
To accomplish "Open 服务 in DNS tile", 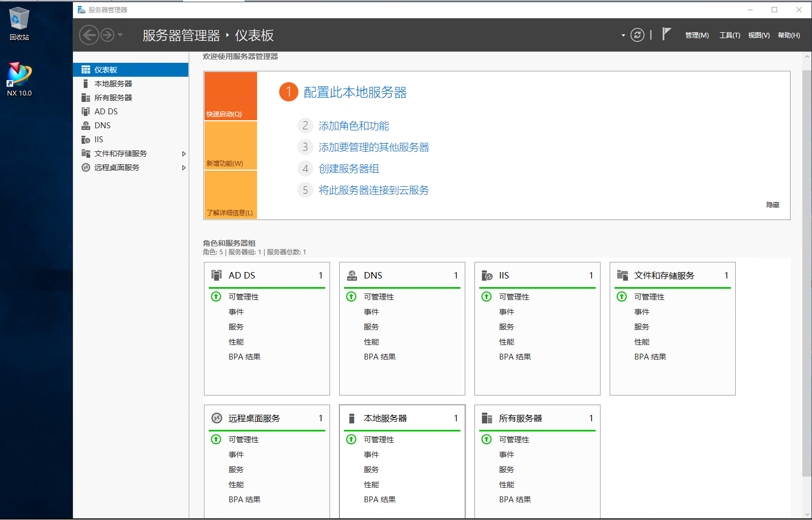I will [x=371, y=327].
